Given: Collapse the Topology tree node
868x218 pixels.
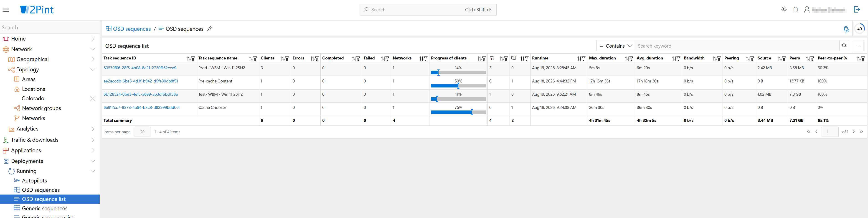Looking at the screenshot, I should (x=93, y=69).
